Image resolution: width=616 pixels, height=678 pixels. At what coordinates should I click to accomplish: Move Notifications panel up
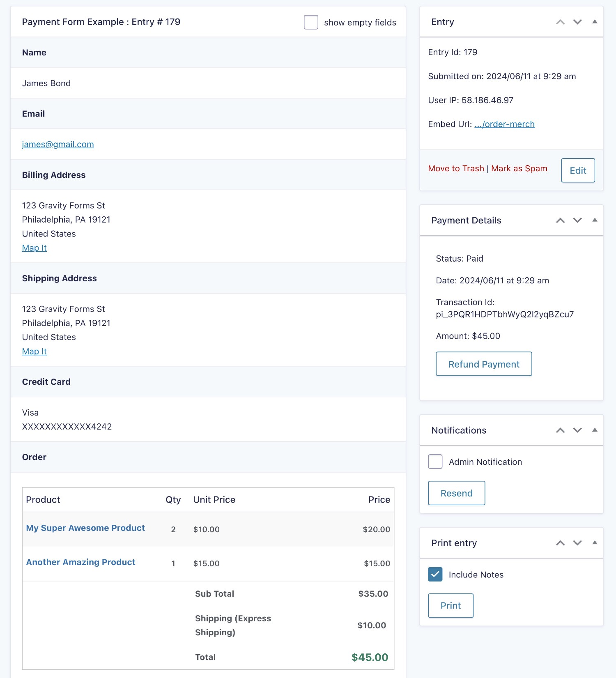560,430
